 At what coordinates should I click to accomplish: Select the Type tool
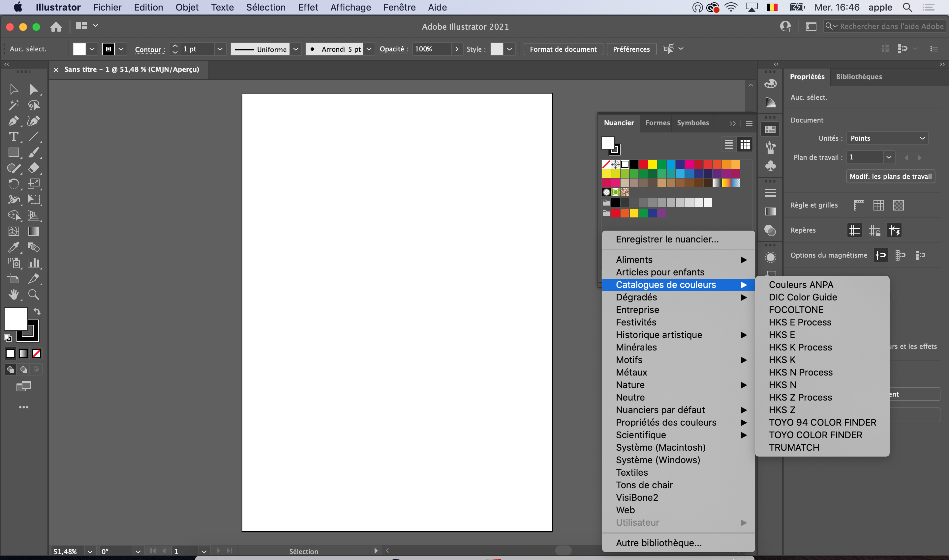click(x=14, y=137)
